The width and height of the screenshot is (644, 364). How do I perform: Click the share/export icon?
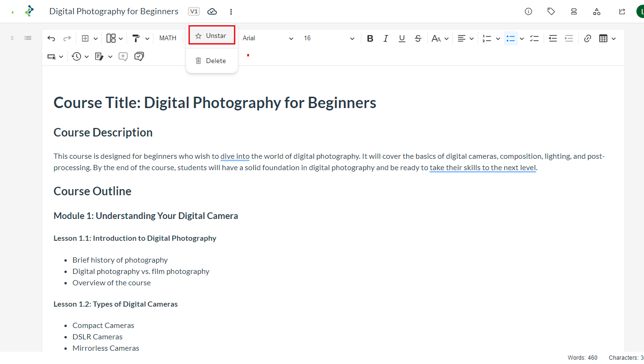622,11
